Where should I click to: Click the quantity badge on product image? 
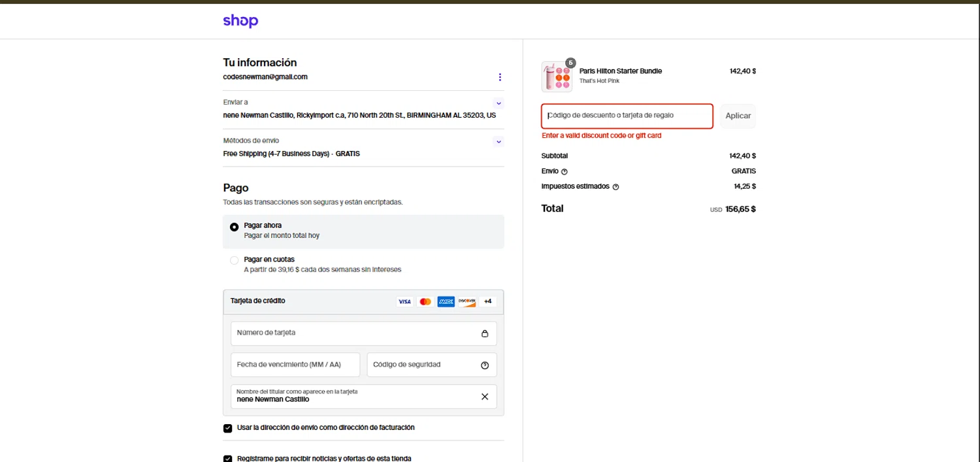point(570,63)
